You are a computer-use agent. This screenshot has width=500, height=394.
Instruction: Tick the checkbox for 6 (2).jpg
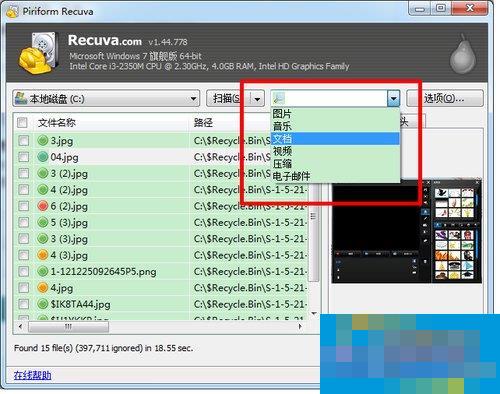point(23,206)
